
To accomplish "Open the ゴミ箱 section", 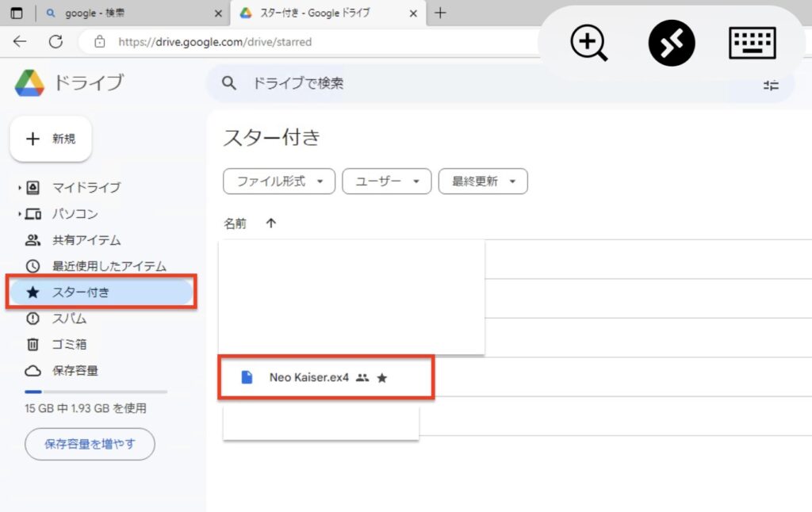I will pyautogui.click(x=69, y=344).
